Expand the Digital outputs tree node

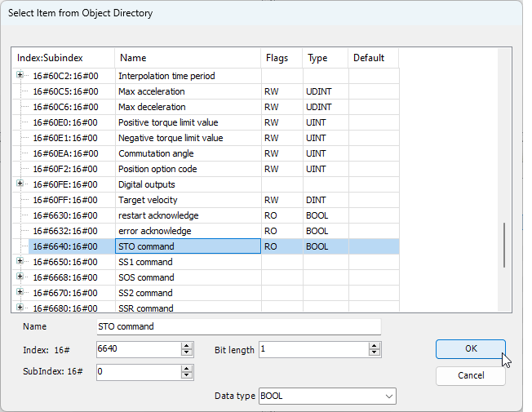click(20, 184)
